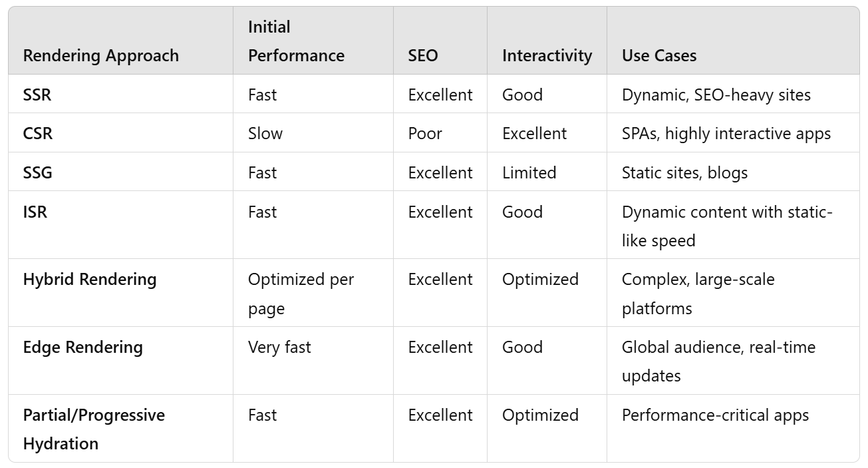Click the Initial Performance column header
868x468 pixels.
(297, 41)
